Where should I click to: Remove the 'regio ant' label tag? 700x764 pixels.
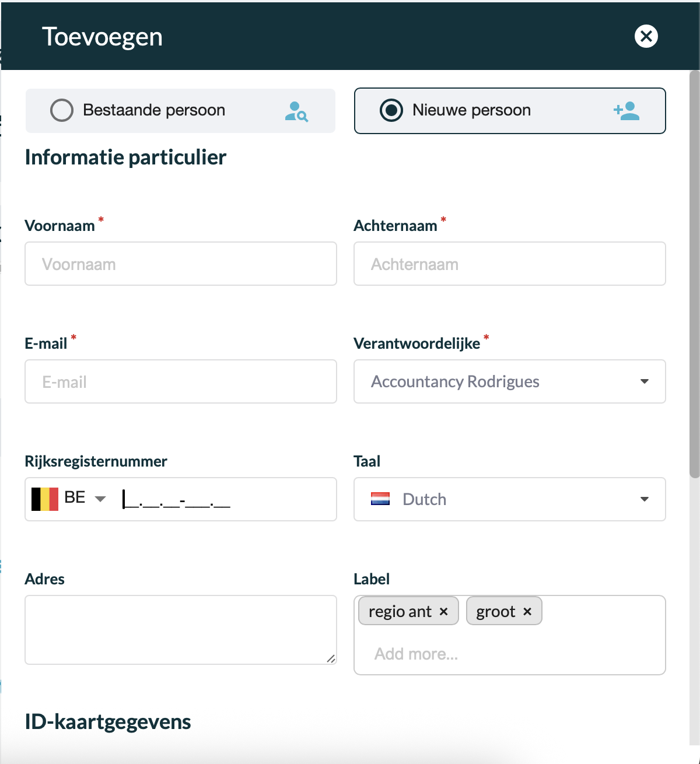(443, 611)
